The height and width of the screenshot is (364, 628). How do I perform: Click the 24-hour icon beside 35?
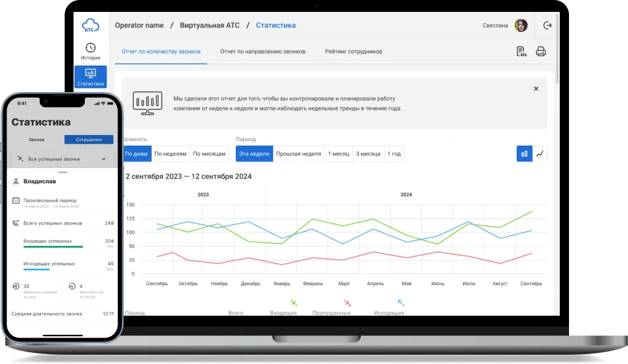tap(16, 286)
